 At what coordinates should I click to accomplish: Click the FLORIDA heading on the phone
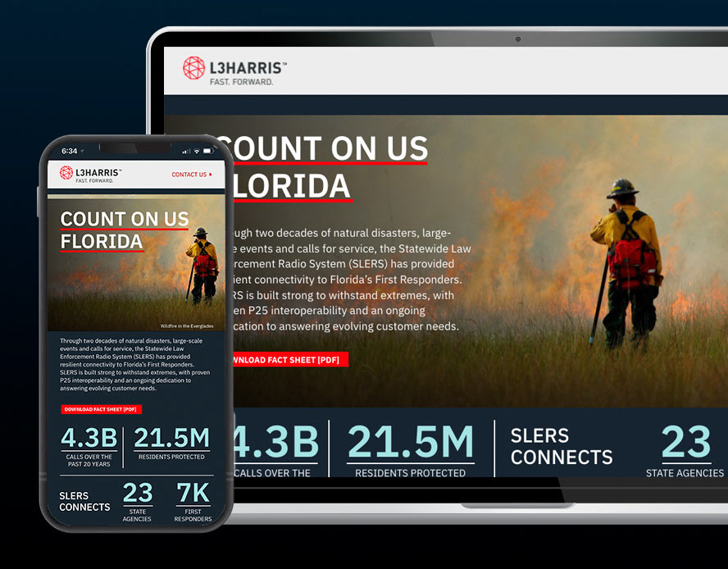pyautogui.click(x=102, y=242)
